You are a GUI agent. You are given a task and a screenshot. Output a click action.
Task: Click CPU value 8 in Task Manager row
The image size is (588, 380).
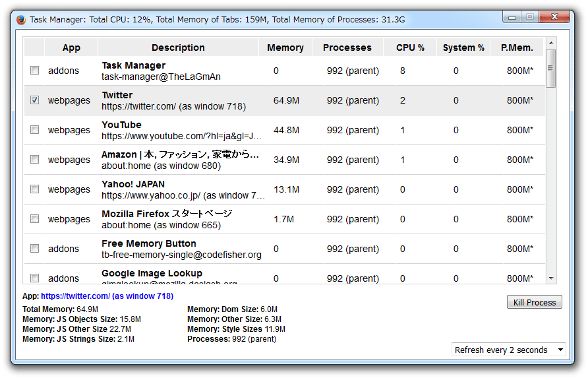tap(402, 71)
